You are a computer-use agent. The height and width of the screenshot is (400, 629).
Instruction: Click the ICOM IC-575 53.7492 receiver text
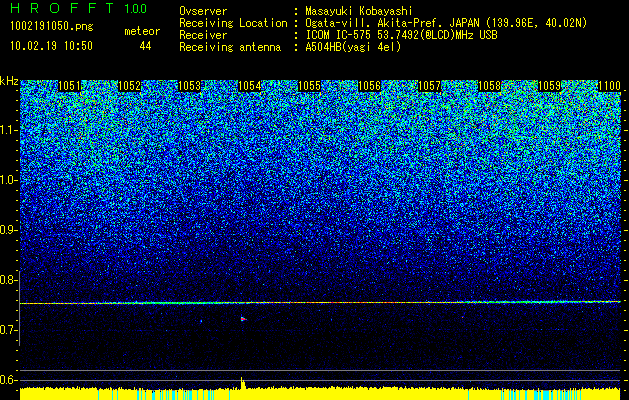[x=402, y=35]
